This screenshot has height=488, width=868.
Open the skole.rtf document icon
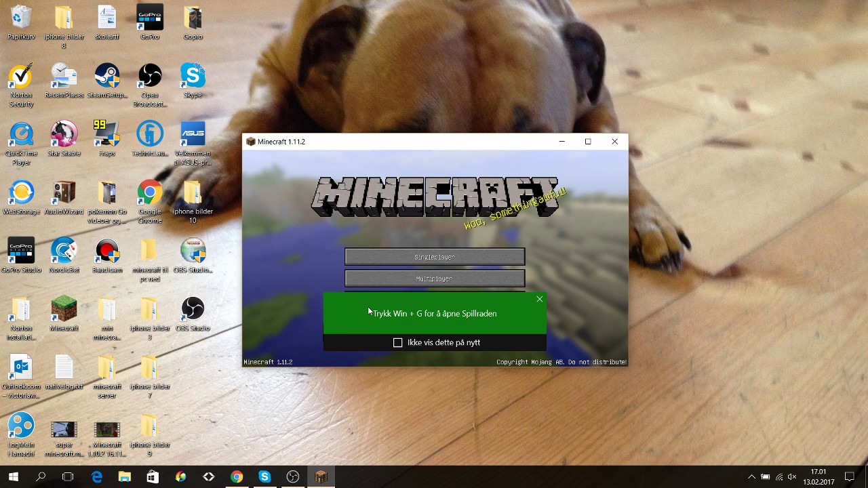pyautogui.click(x=107, y=22)
